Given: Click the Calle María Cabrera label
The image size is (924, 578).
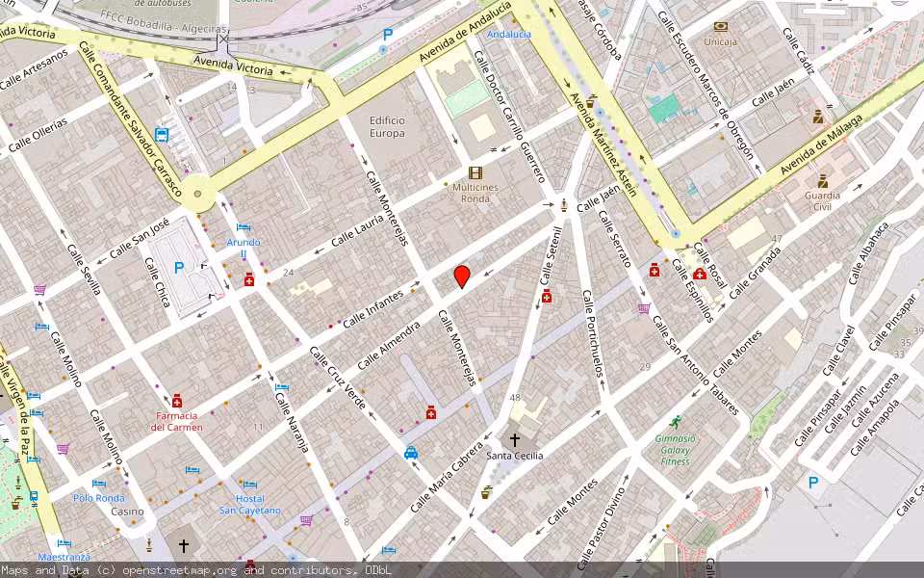Looking at the screenshot, I should coord(447,477).
